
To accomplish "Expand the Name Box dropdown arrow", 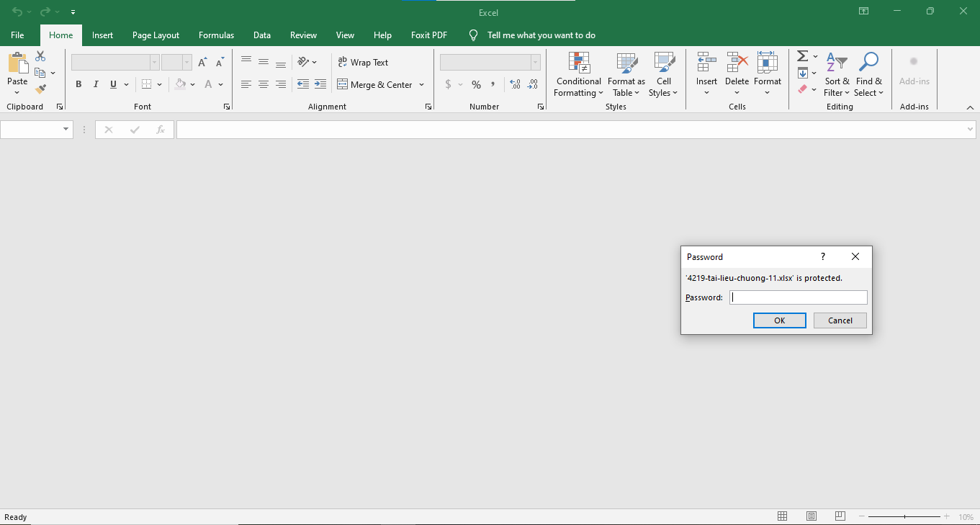I will pyautogui.click(x=66, y=130).
